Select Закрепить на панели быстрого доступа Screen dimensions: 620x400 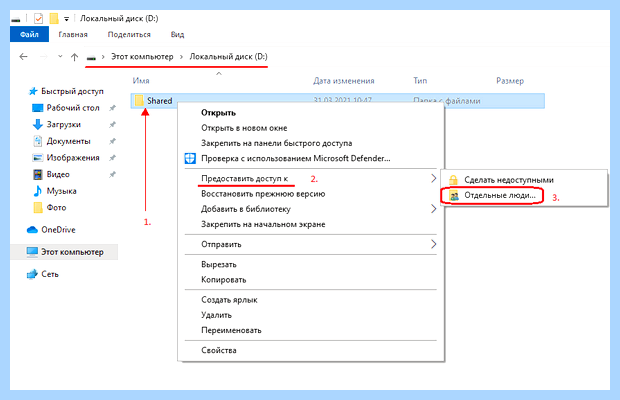click(x=276, y=143)
